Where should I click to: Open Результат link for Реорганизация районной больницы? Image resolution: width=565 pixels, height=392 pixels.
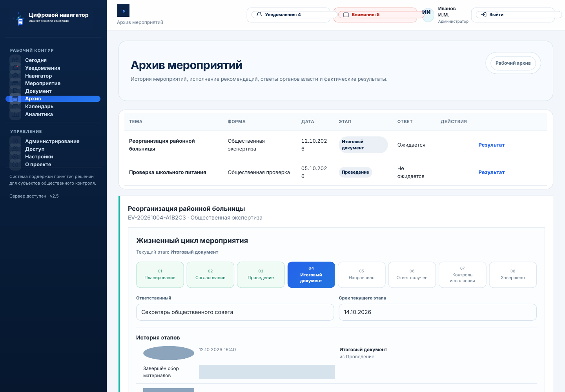[x=491, y=145]
